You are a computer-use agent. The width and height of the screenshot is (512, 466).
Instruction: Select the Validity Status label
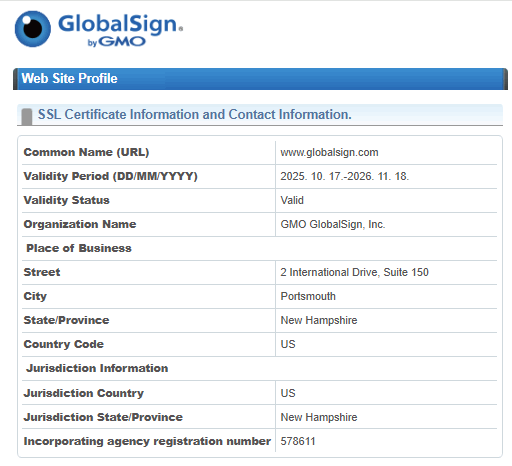point(66,200)
